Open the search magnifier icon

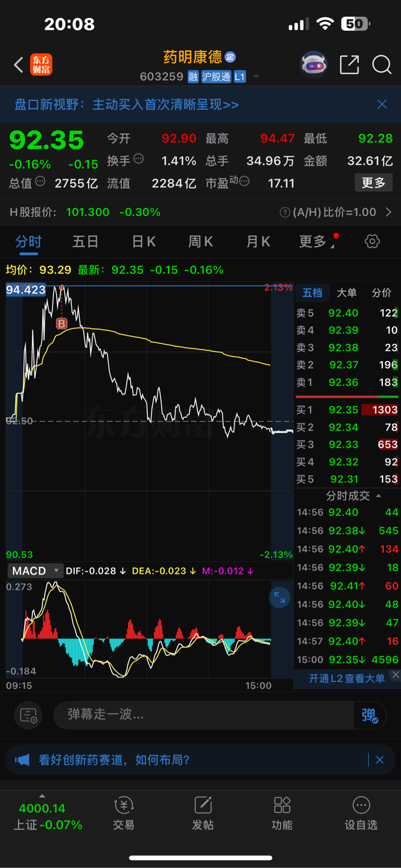point(382,65)
